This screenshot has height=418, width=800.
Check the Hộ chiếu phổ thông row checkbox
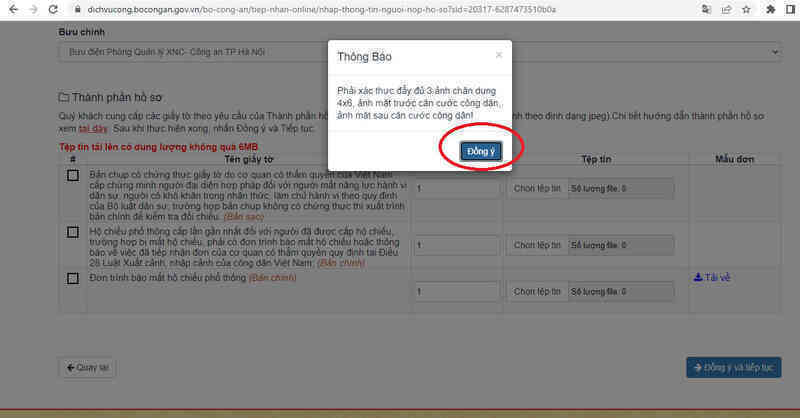click(x=73, y=232)
